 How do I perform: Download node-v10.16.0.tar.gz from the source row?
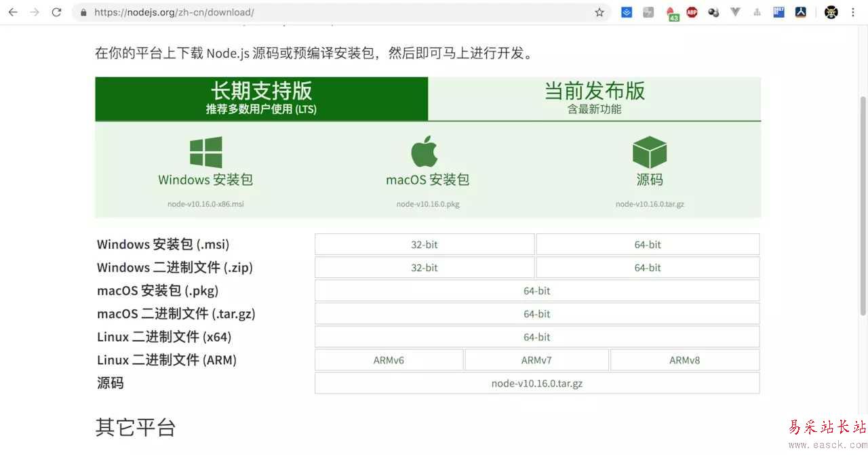(537, 383)
